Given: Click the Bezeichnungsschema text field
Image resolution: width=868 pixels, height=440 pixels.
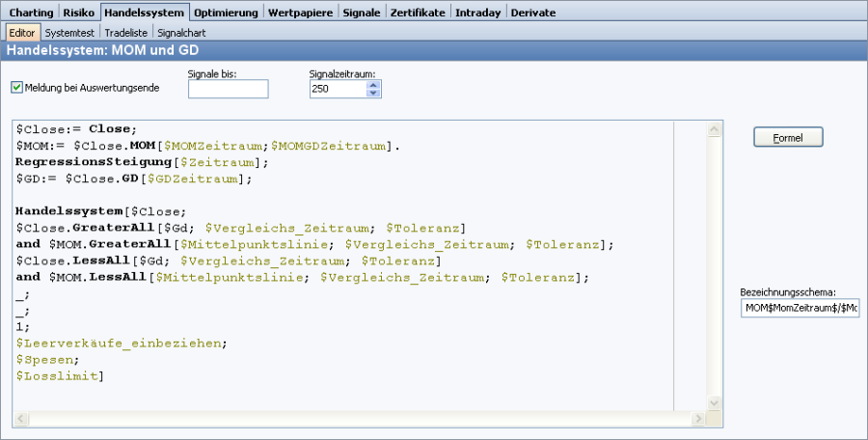Looking at the screenshot, I should click(800, 308).
